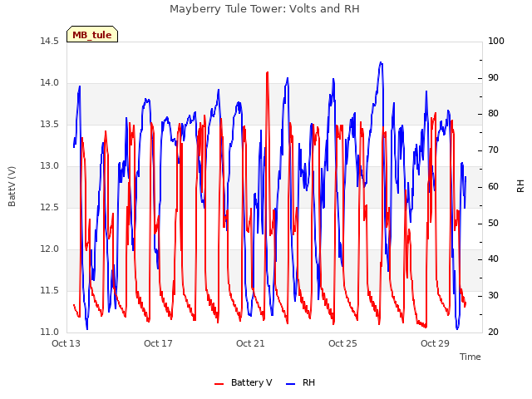Click the 60 RH tick label
Viewport: 532px width, 399px height.
pyautogui.click(x=493, y=186)
